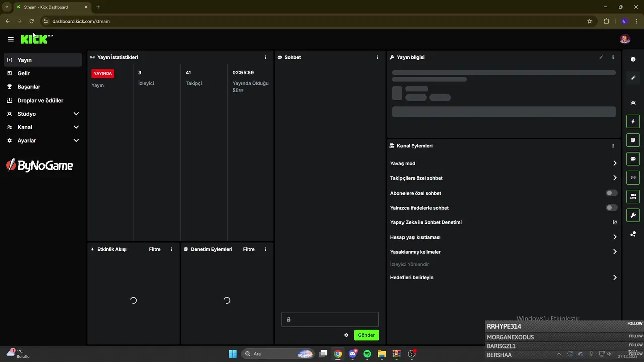Open Filtre in Denetim Eylemleri panel
The image size is (644, 362).
pos(249,249)
